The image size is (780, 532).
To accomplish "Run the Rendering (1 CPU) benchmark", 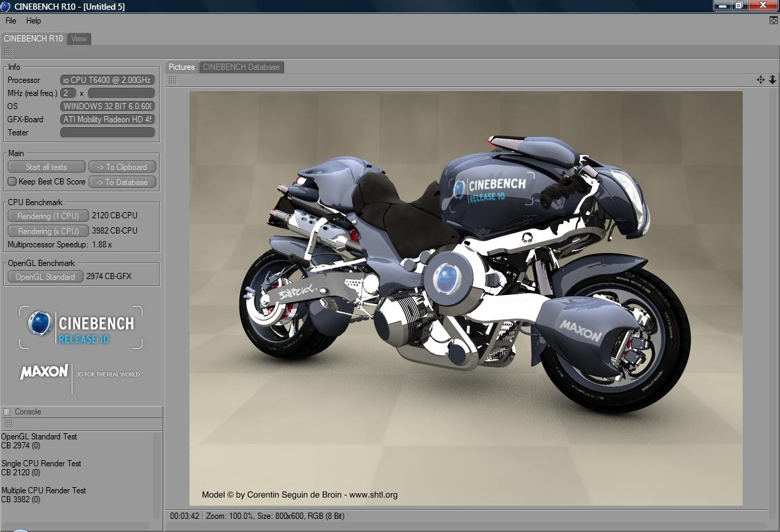I will pos(48,216).
